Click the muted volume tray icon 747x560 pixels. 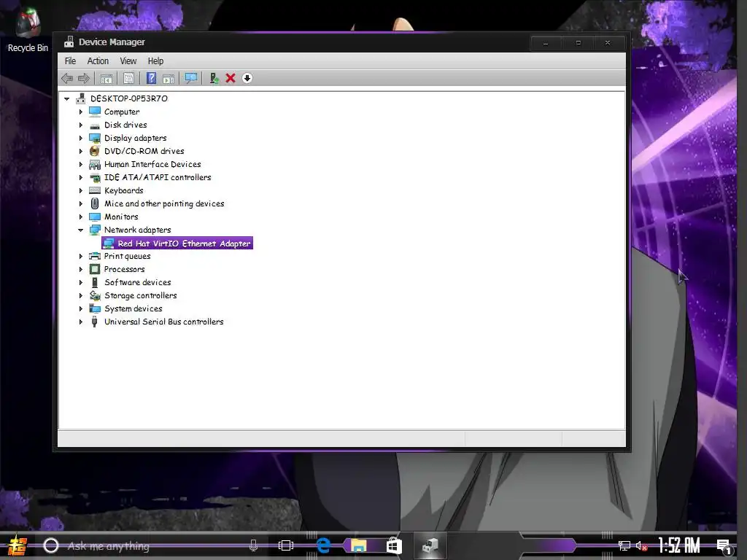[641, 545]
